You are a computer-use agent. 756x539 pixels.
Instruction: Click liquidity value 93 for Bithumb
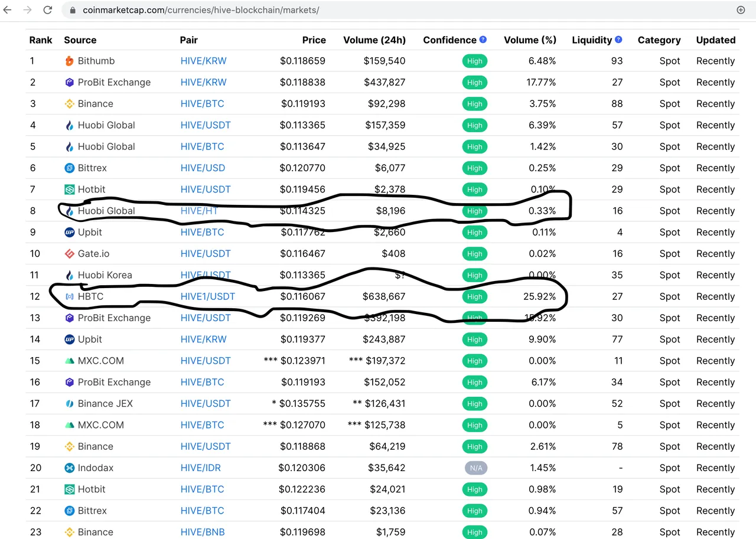click(617, 61)
